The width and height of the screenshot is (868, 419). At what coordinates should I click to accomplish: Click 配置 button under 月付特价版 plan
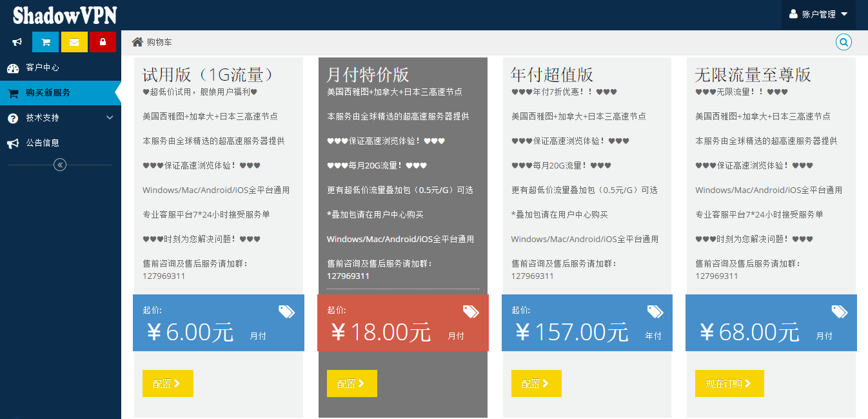[352, 383]
